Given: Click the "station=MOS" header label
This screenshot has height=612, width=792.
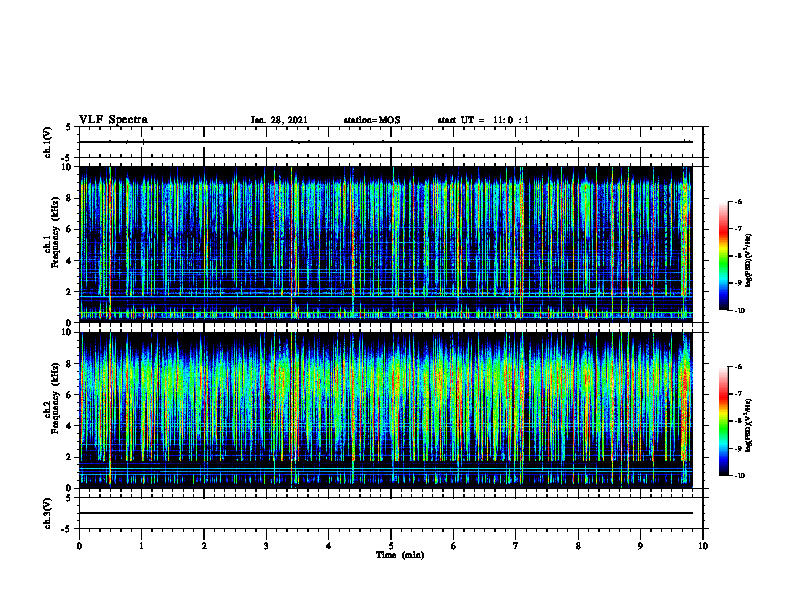Looking at the screenshot, I should pyautogui.click(x=372, y=120).
